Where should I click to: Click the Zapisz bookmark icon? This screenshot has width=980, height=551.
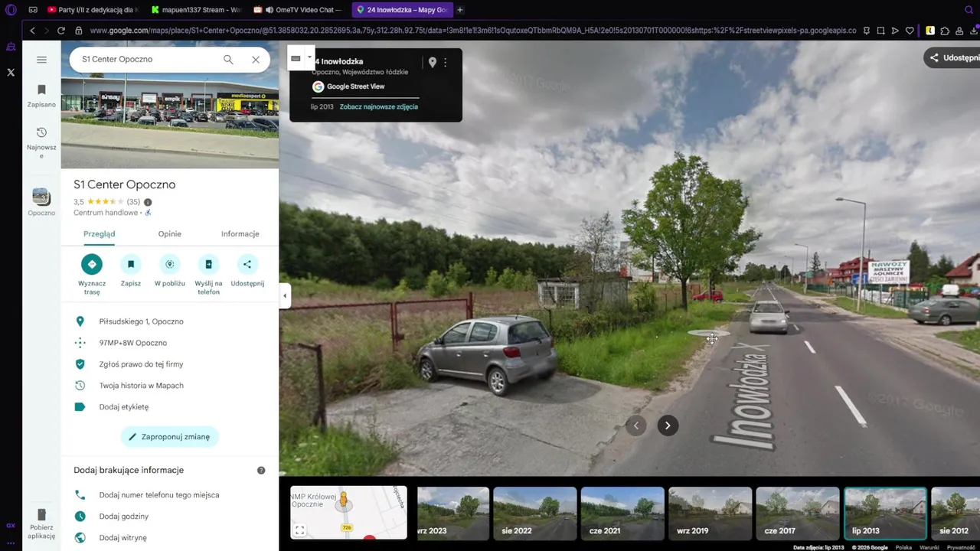pos(131,264)
